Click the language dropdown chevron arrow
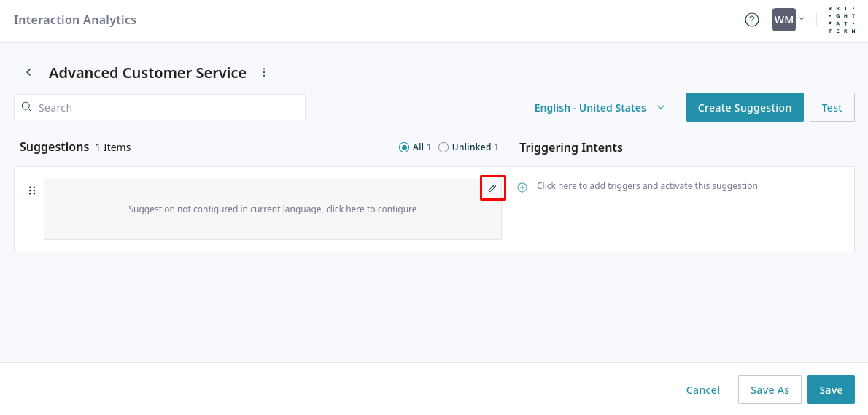This screenshot has height=415, width=868. click(x=661, y=107)
